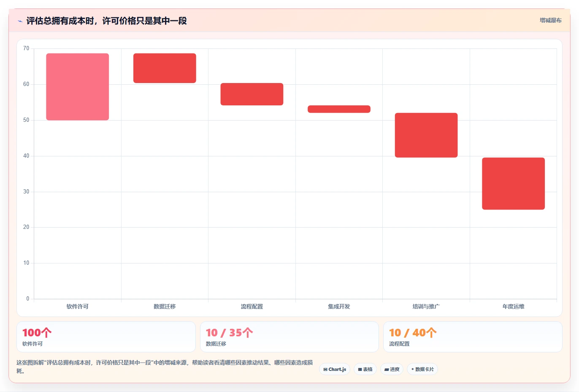Click the red 数据迁移 waterfall bar

[x=165, y=68]
